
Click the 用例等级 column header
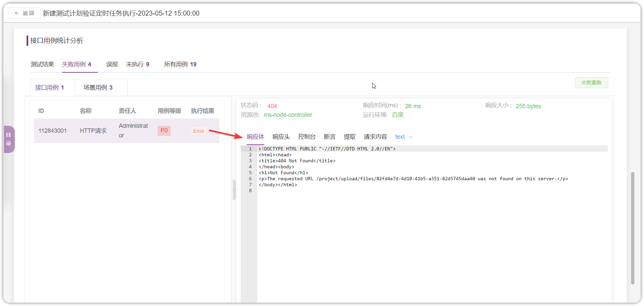pyautogui.click(x=169, y=111)
